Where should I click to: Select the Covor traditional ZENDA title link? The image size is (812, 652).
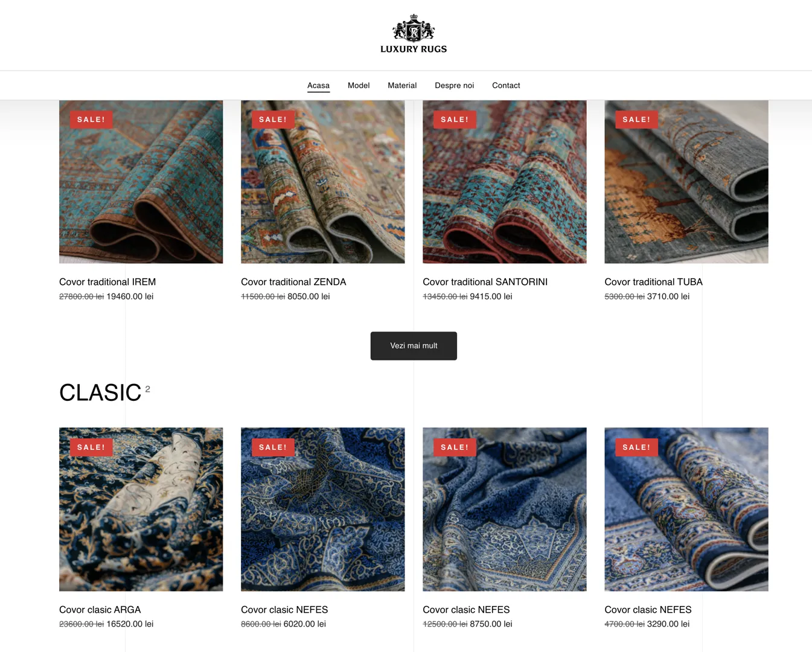click(x=293, y=282)
